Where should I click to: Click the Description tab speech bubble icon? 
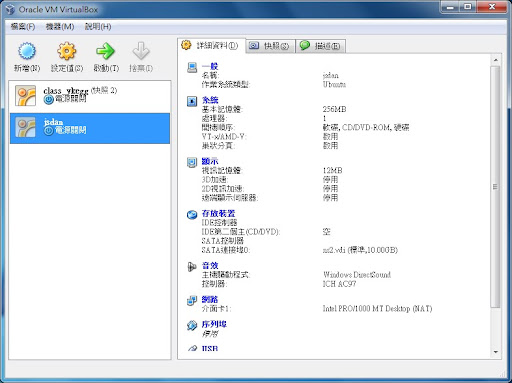coord(305,45)
